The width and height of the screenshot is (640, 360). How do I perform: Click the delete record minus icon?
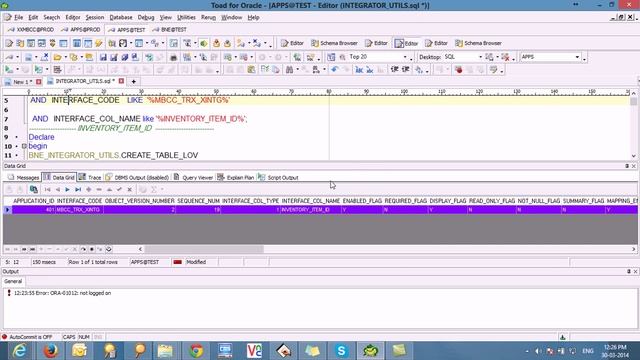(x=99, y=189)
